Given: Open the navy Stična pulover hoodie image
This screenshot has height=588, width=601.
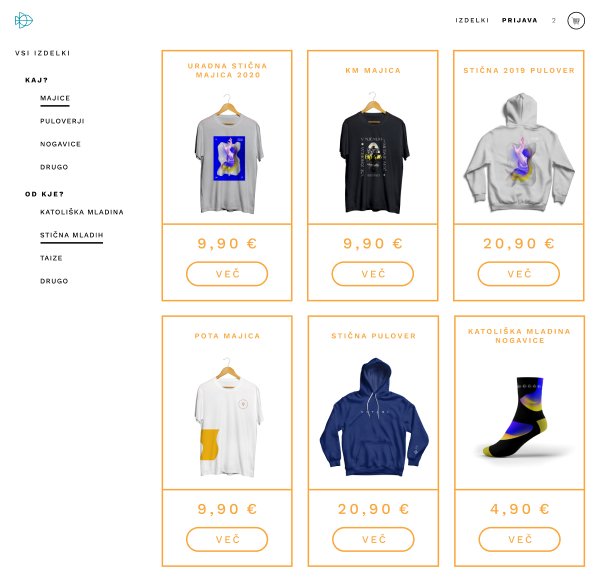Looking at the screenshot, I should coord(374,417).
